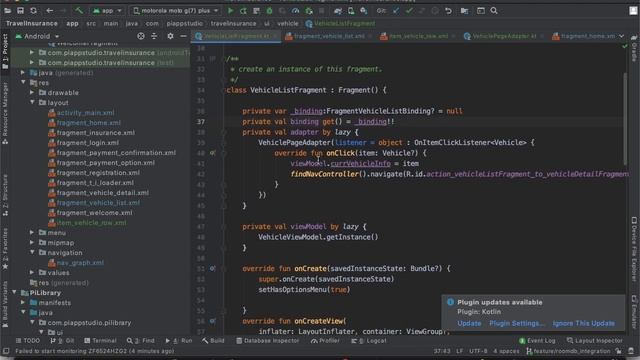Click the Search Everywhere magnifier icon

(494, 11)
